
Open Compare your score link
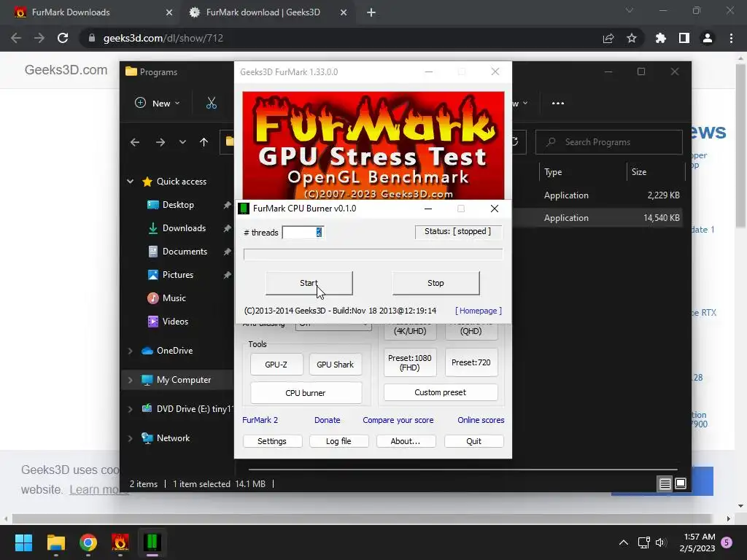pyautogui.click(x=398, y=420)
